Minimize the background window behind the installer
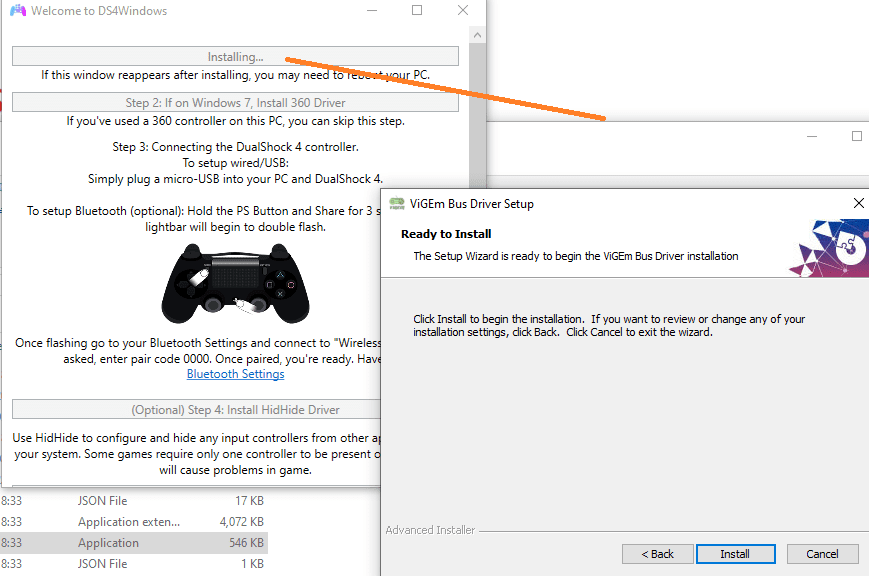869x576 pixels. (812, 136)
